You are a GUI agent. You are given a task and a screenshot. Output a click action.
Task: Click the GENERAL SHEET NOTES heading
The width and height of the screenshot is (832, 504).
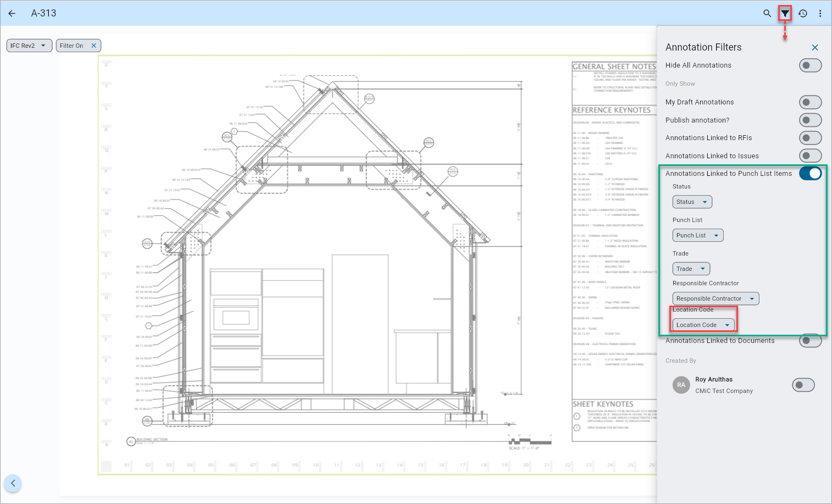point(614,67)
